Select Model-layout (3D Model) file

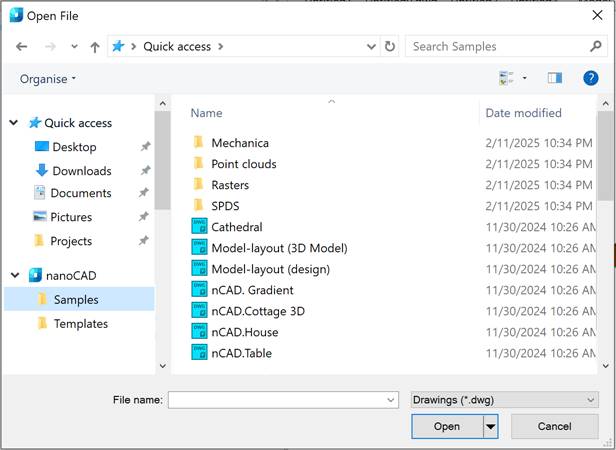tap(279, 248)
